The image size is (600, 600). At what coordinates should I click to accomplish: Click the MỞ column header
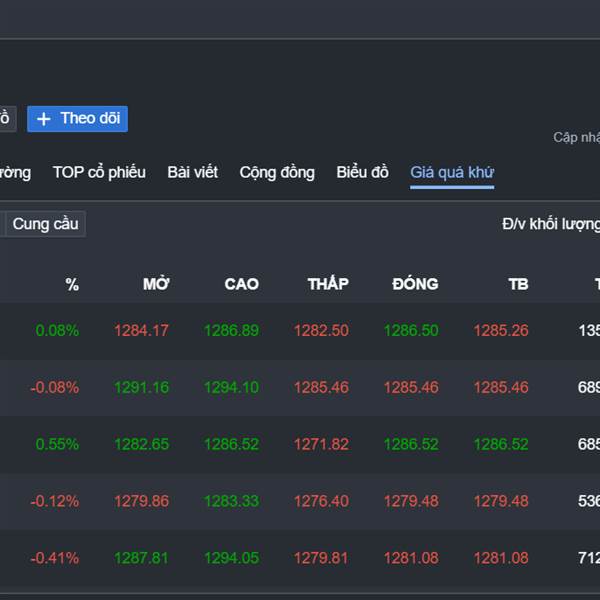(156, 284)
